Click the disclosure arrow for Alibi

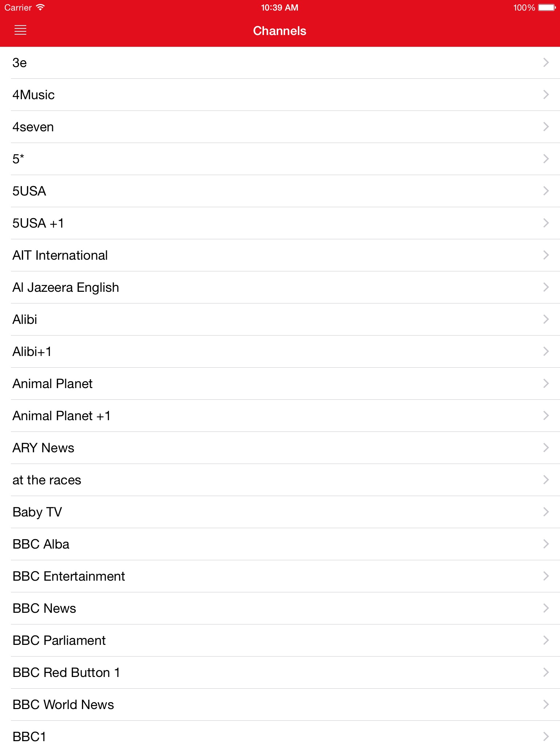546,320
